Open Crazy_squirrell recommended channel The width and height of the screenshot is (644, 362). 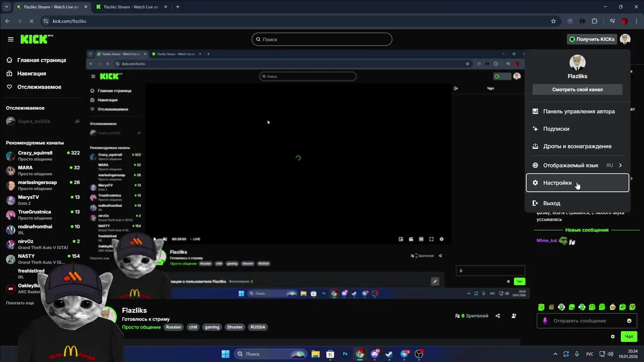pyautogui.click(x=43, y=155)
